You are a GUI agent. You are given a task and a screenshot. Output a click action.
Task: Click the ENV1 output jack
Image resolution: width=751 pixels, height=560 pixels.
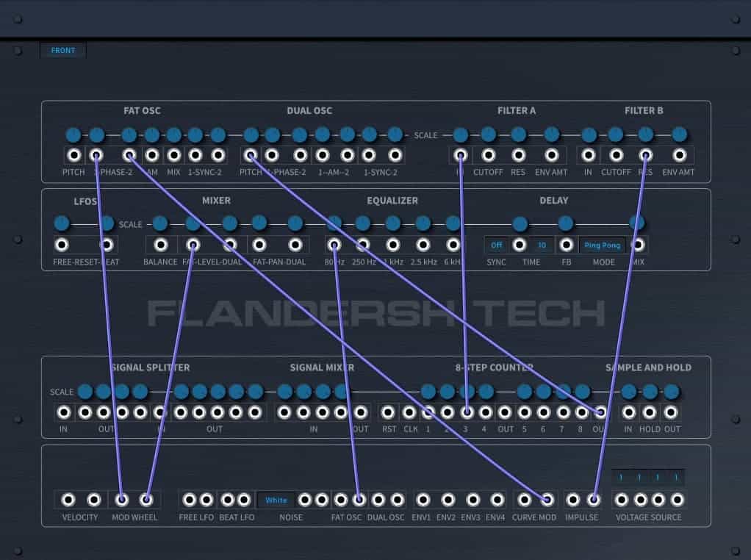423,500
